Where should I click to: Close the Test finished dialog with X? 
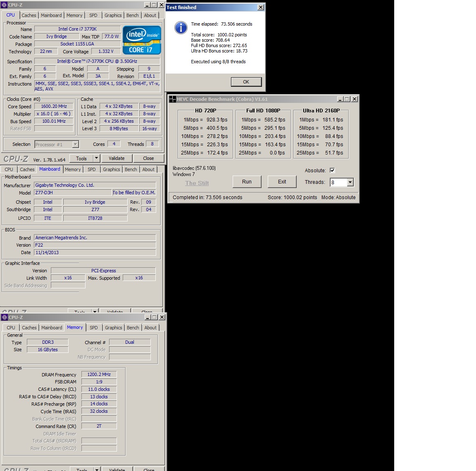[x=260, y=7]
